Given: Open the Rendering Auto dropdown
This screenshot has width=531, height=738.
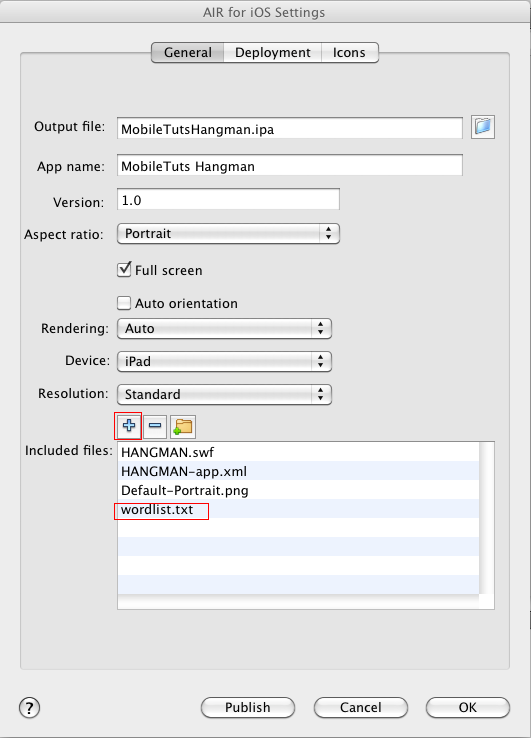Looking at the screenshot, I should click(225, 329).
